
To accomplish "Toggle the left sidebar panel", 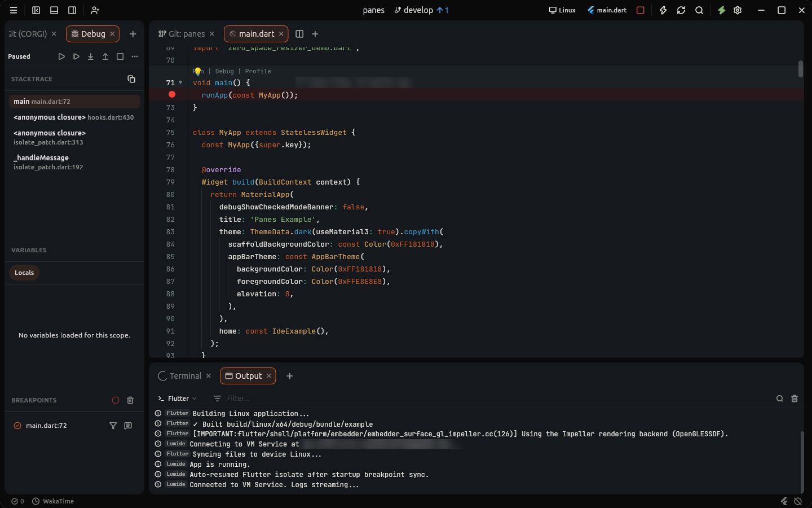I will [x=36, y=10].
